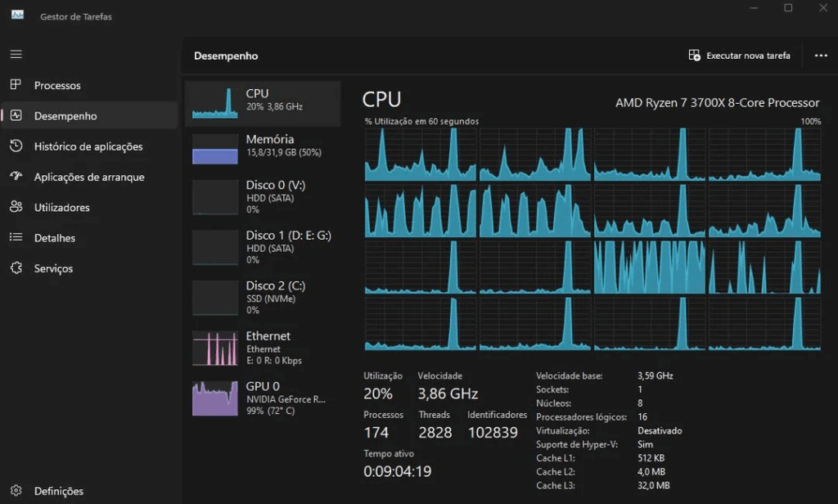Image resolution: width=838 pixels, height=504 pixels.
Task: Click the busiest logical processor graph
Action: tap(649, 267)
